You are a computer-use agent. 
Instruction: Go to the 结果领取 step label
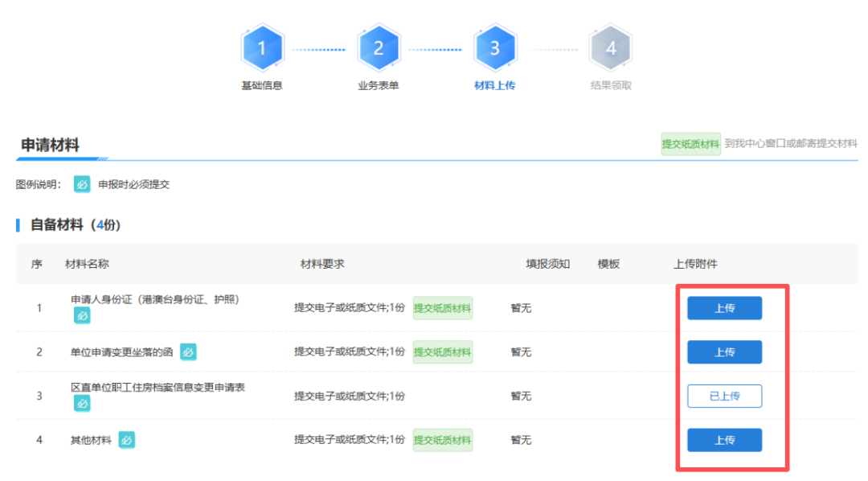click(611, 85)
